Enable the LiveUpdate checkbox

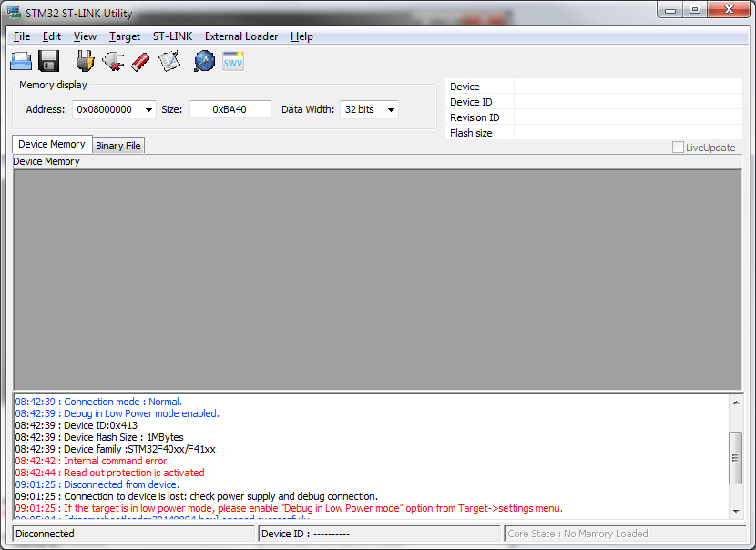[x=678, y=148]
